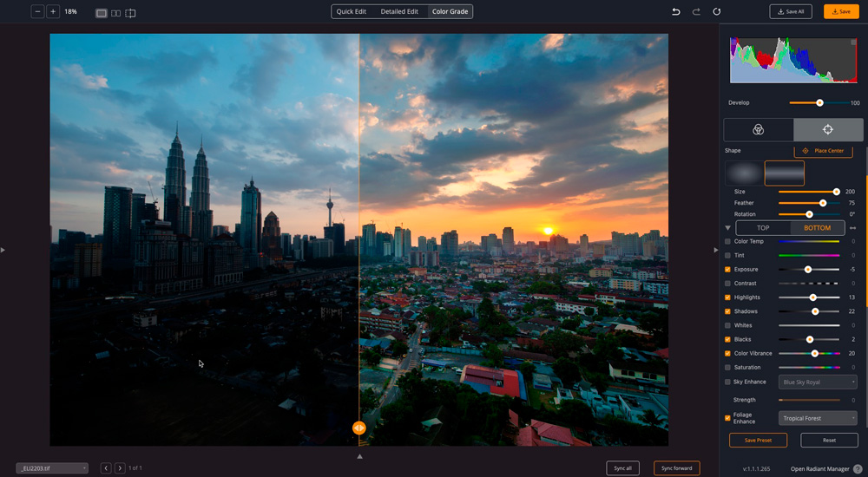Switch to the Quick Edit tab

click(x=352, y=12)
